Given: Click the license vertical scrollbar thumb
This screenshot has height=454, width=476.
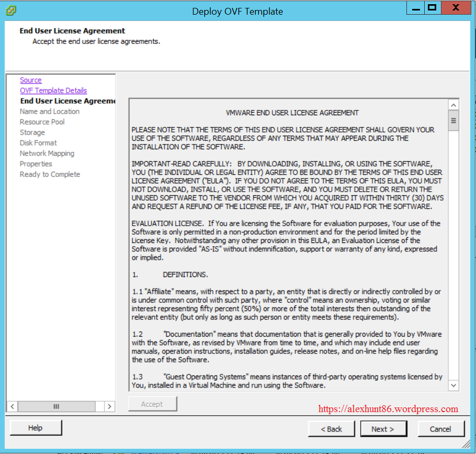Looking at the screenshot, I should coord(454,120).
